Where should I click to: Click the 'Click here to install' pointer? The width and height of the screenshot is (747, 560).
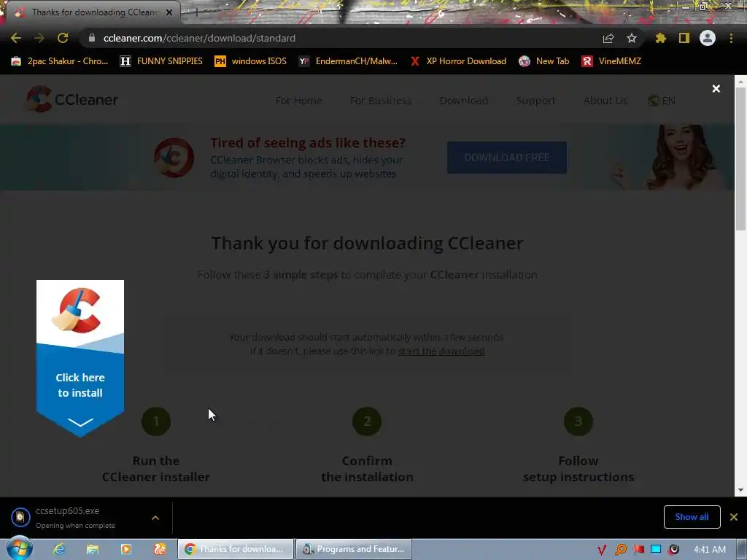[80, 358]
